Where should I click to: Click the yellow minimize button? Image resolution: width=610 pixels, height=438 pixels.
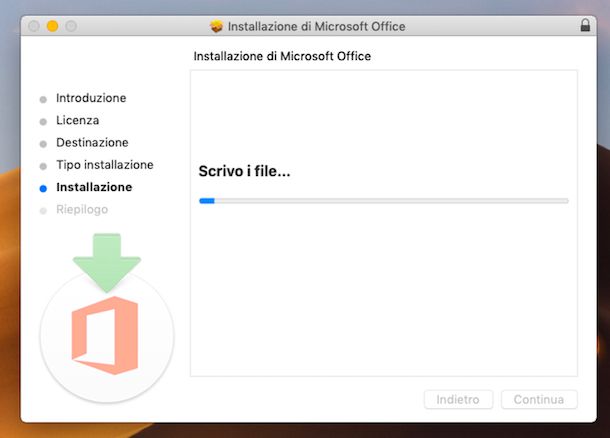click(53, 26)
